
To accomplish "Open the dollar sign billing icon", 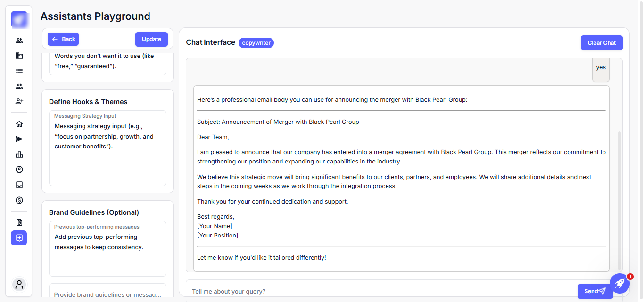I will [x=19, y=200].
